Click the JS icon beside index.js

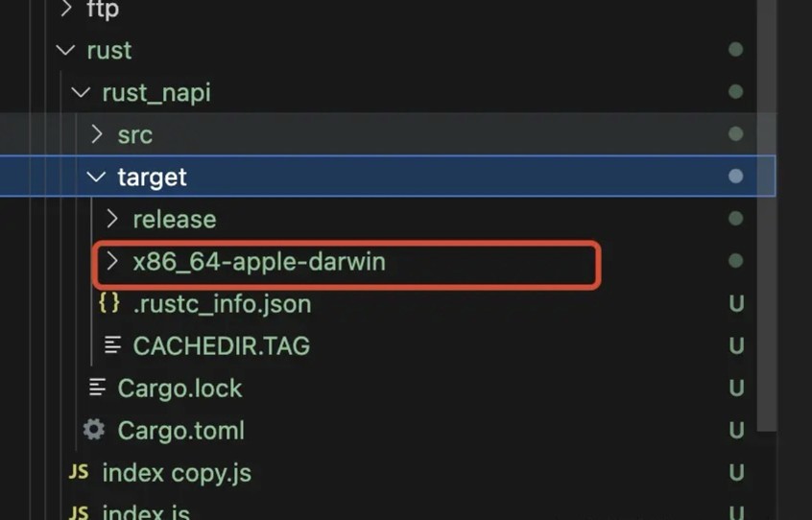tap(79, 512)
